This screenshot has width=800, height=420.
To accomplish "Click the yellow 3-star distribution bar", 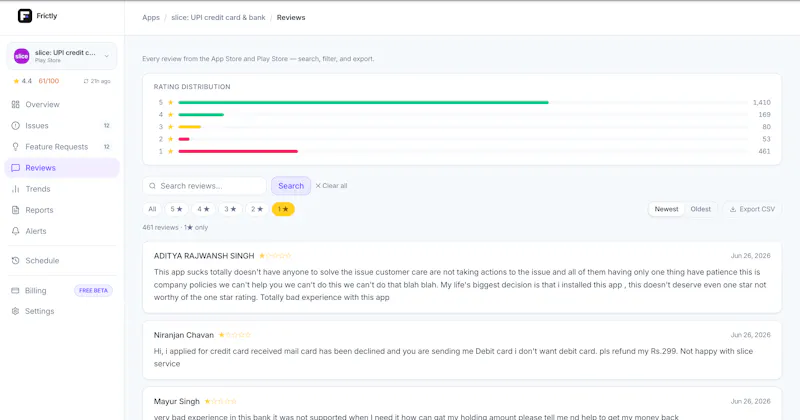I will coord(189,127).
